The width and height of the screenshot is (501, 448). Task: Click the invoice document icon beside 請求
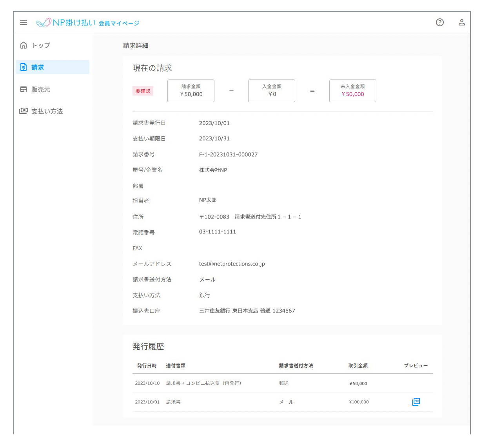click(x=24, y=67)
